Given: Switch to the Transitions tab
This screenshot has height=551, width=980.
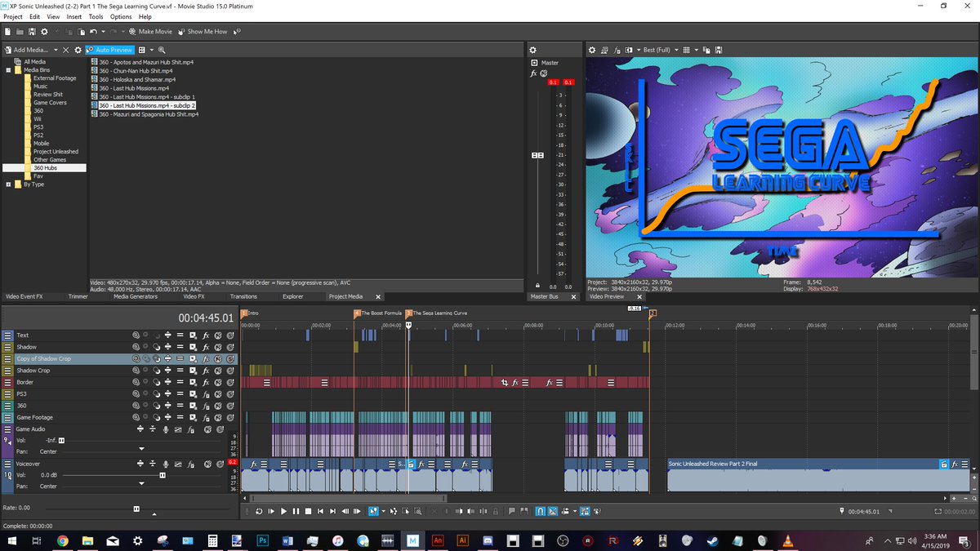Looking at the screenshot, I should (x=243, y=296).
